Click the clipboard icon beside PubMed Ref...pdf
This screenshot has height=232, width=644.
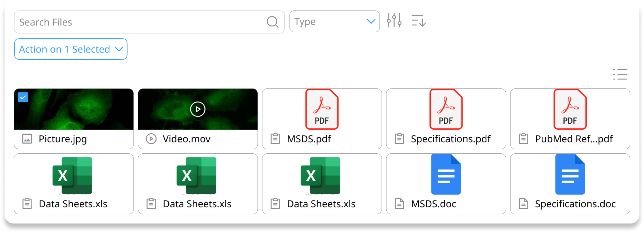(524, 139)
